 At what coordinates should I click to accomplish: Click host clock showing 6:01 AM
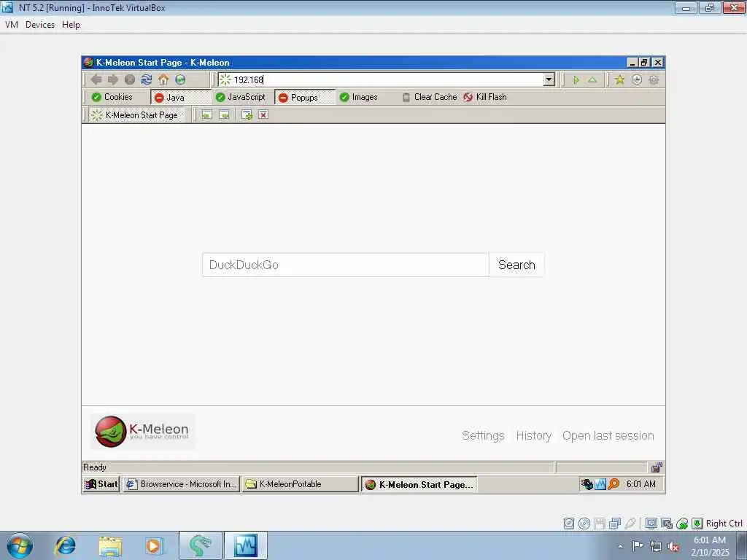[x=710, y=545]
